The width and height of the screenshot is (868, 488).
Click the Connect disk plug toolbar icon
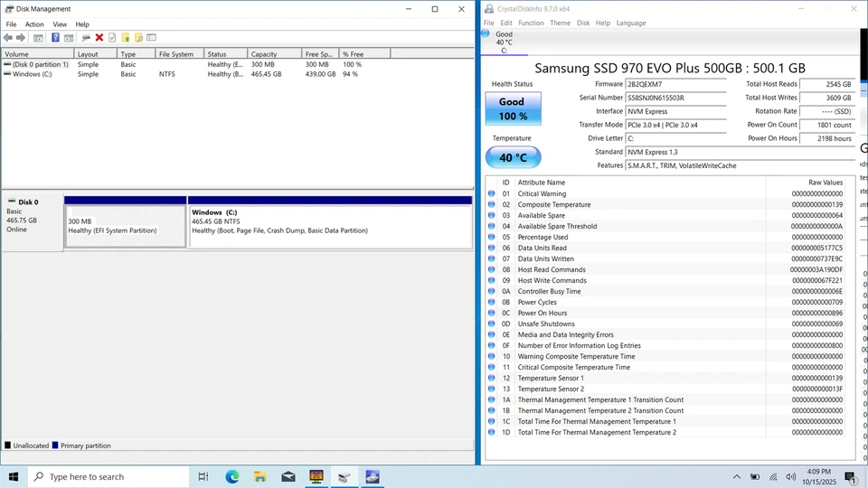pyautogui.click(x=86, y=38)
